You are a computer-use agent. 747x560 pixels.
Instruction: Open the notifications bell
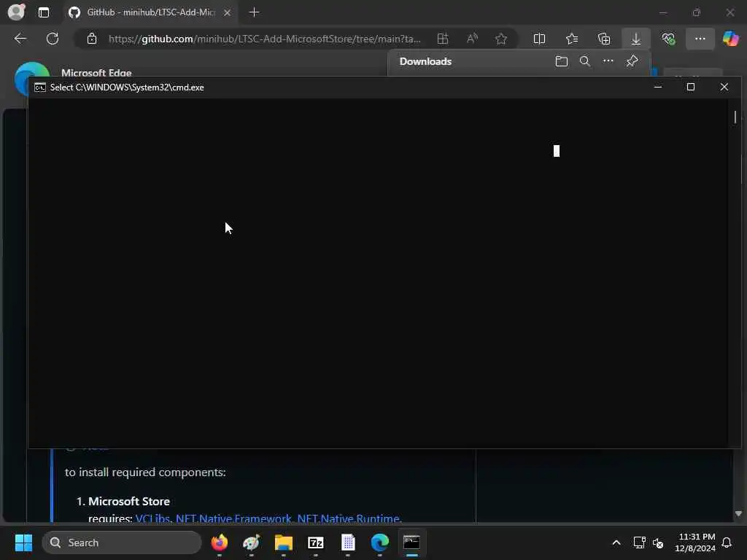pyautogui.click(x=727, y=542)
